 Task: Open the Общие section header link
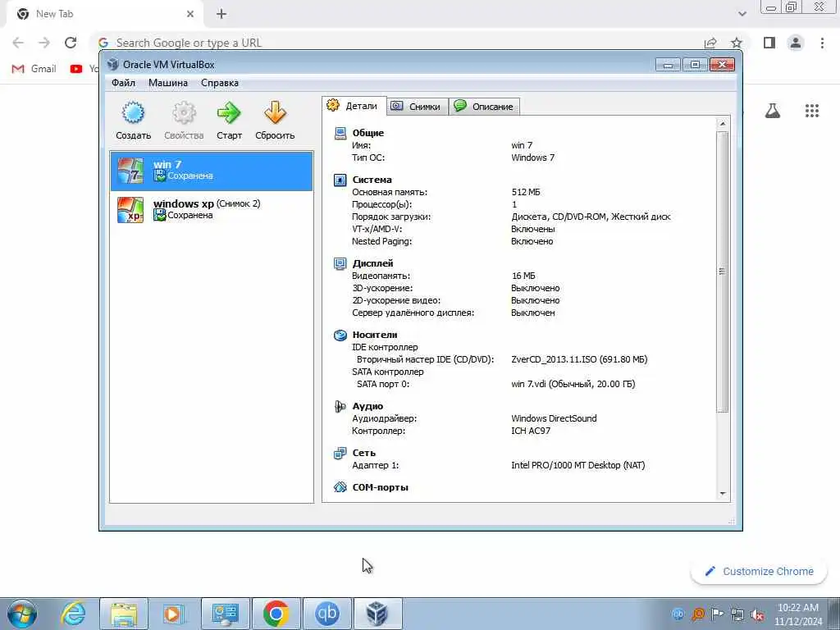point(368,133)
